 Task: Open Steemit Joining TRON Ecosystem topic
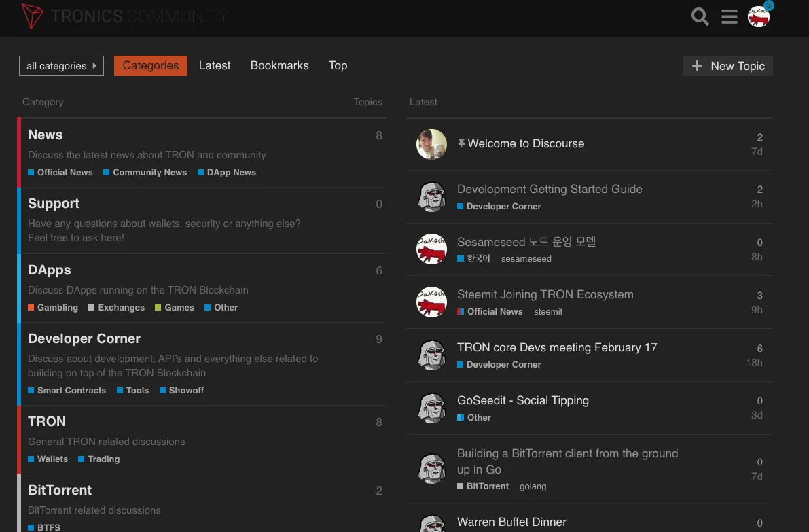[x=545, y=294]
